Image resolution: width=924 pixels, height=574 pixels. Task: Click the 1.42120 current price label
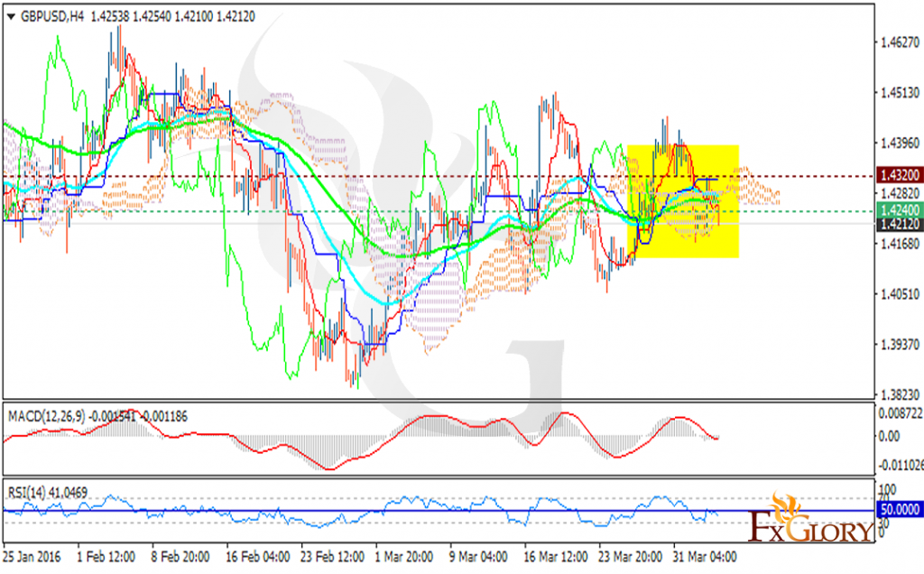[x=900, y=224]
